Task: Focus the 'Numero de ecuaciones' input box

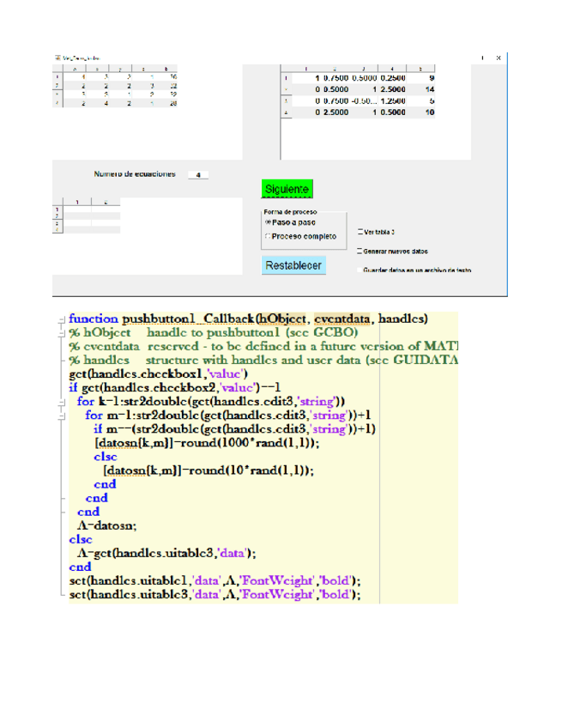Action: point(198,174)
